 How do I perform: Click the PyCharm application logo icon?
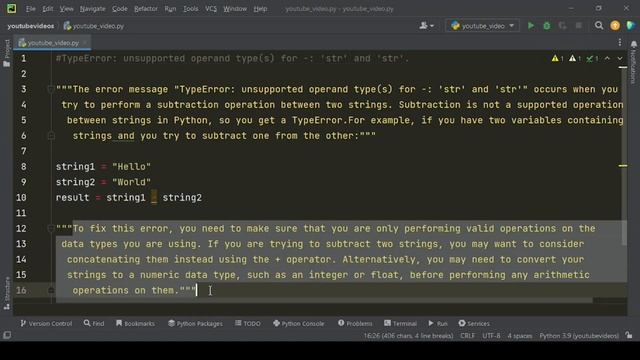(11, 8)
